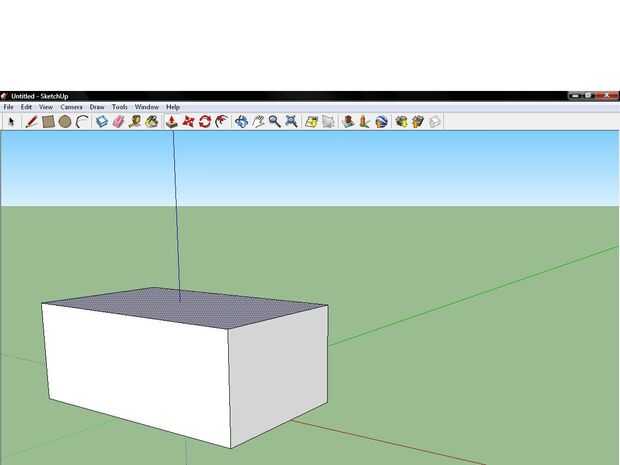
Task: Click Preview Model in Google Earth icon
Action: (x=381, y=121)
